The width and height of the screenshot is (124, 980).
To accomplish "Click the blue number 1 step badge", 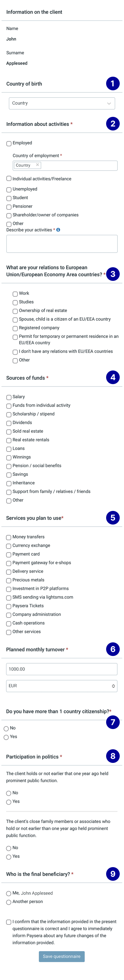I will [x=113, y=83].
